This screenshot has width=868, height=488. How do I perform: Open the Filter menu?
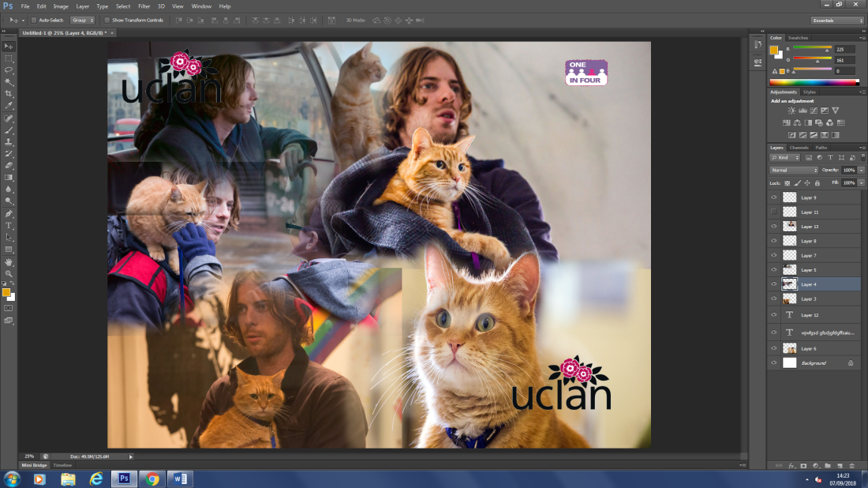(144, 6)
